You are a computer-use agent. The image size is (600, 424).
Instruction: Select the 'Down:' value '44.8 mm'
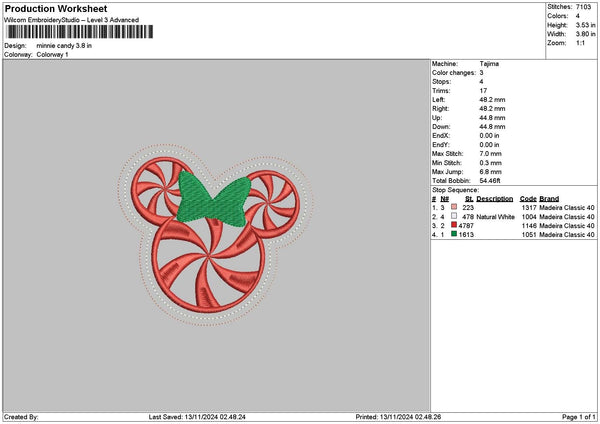tap(492, 127)
